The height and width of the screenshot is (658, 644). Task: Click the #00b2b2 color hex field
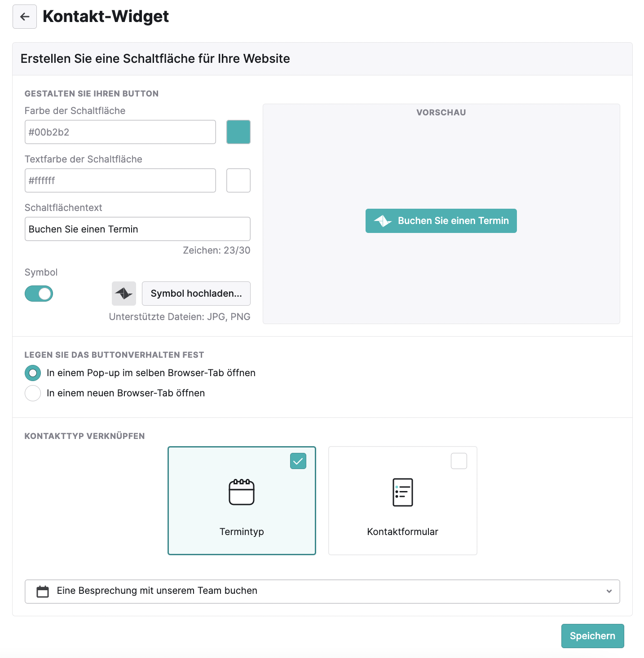click(x=120, y=132)
